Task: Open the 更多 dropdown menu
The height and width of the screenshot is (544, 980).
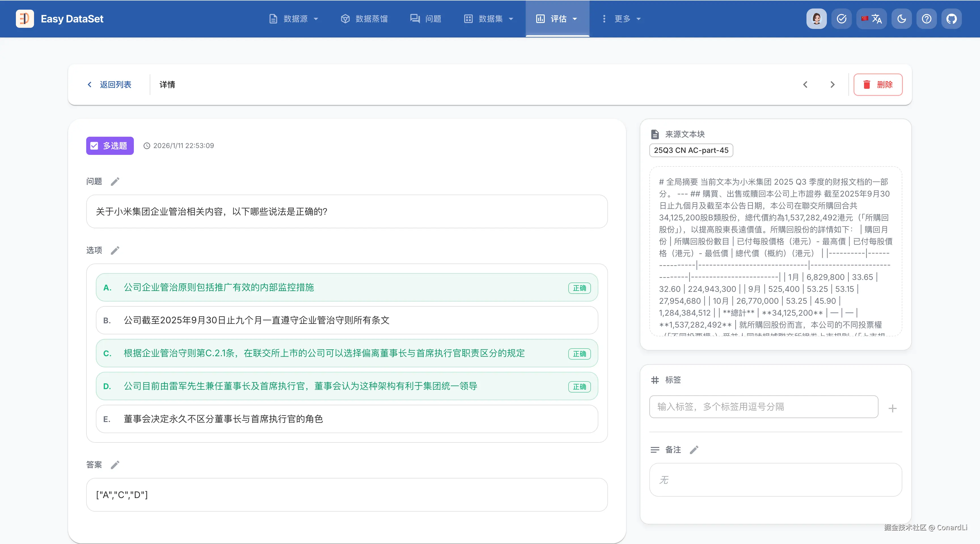Action: [622, 19]
